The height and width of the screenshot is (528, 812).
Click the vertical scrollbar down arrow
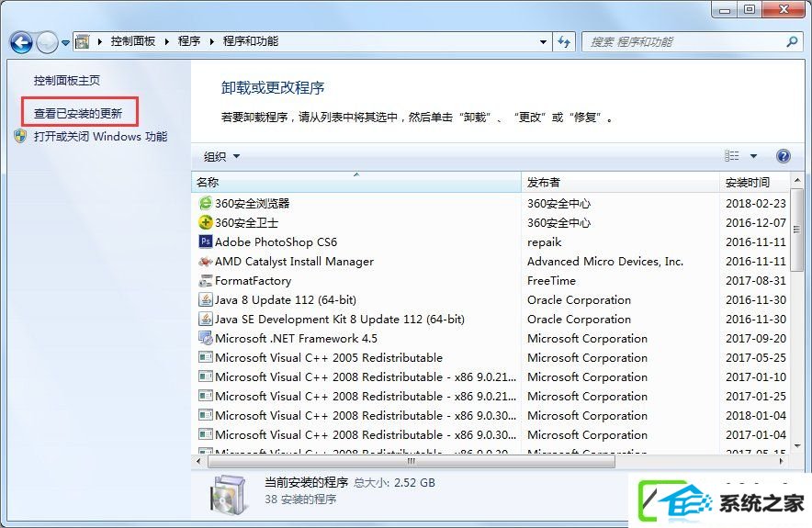[797, 445]
